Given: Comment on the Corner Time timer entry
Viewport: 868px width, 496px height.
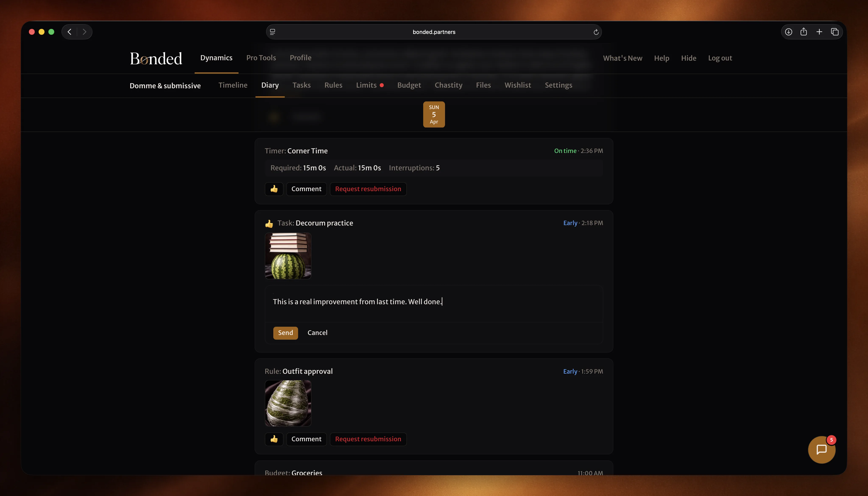Looking at the screenshot, I should click(x=306, y=189).
